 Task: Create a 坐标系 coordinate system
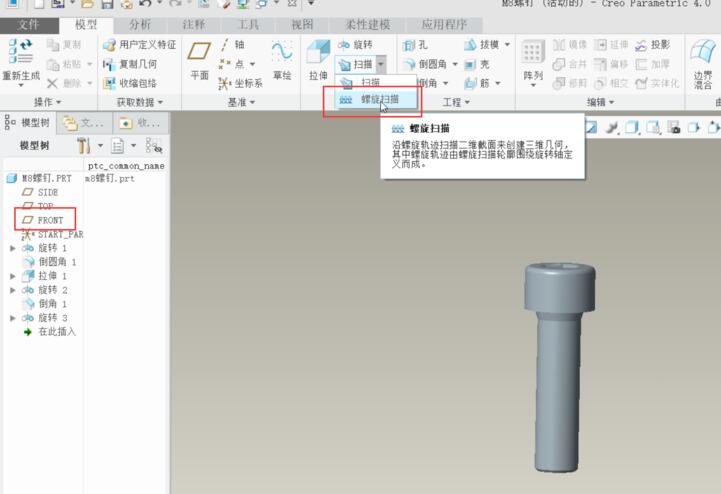click(x=240, y=83)
